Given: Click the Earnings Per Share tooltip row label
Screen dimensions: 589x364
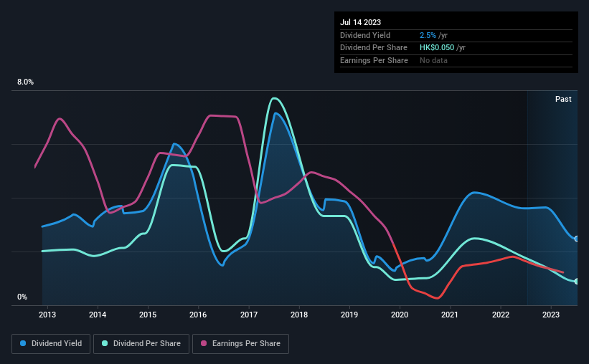Looking at the screenshot, I should click(x=374, y=60).
